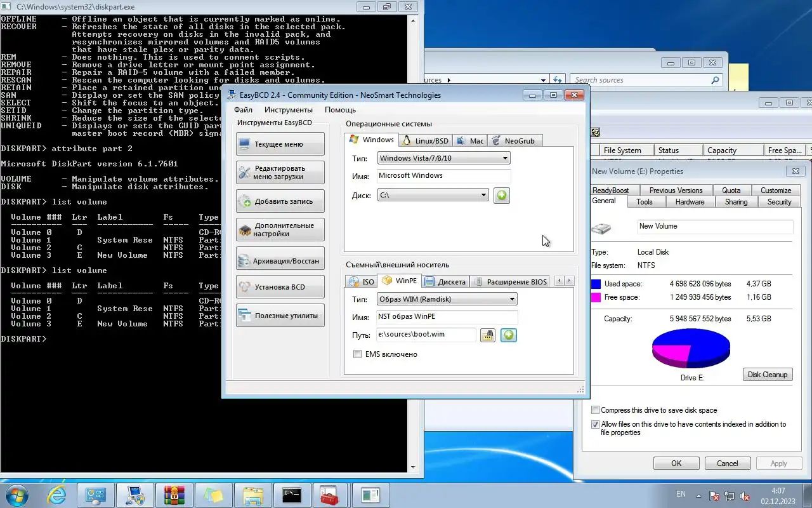Open the Security tab
Image resolution: width=812 pixels, height=508 pixels.
coord(779,202)
